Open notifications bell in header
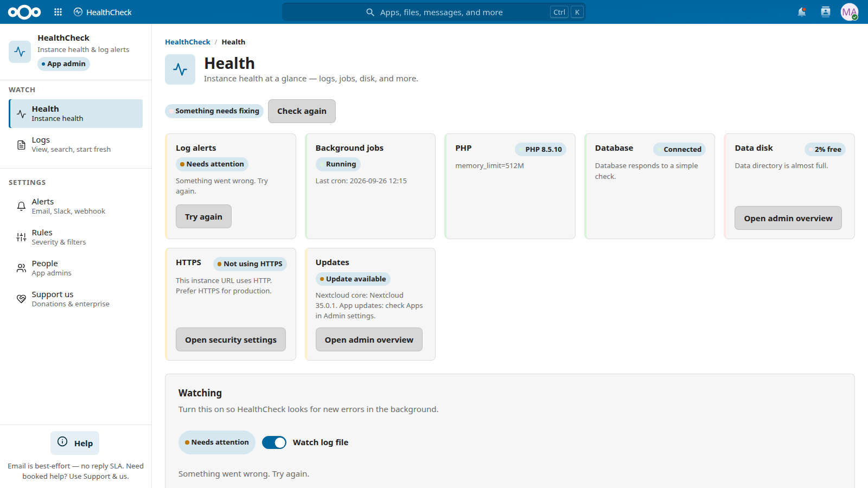Screen dimensions: 868x488 (802, 12)
